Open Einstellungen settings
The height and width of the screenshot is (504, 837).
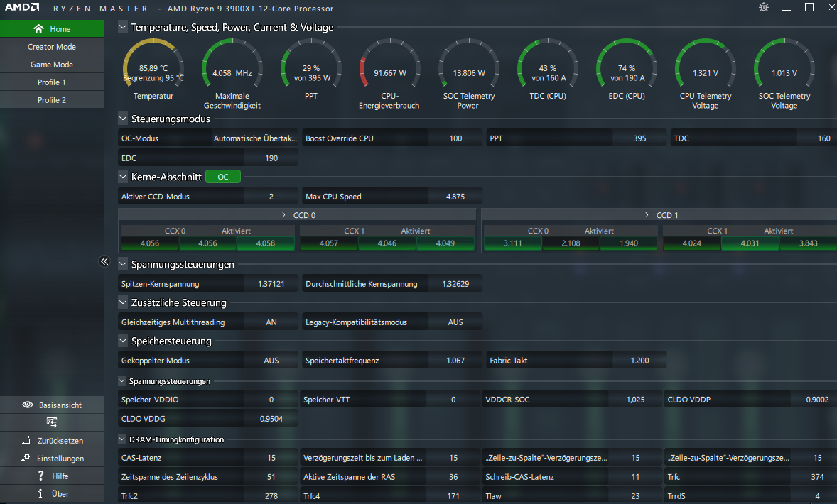(x=52, y=458)
